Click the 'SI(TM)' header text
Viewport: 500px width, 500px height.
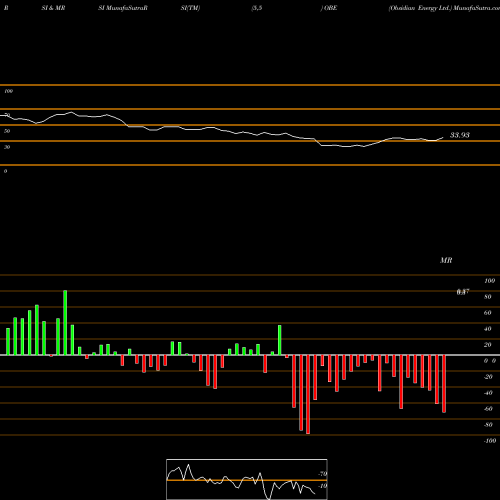(x=190, y=8)
